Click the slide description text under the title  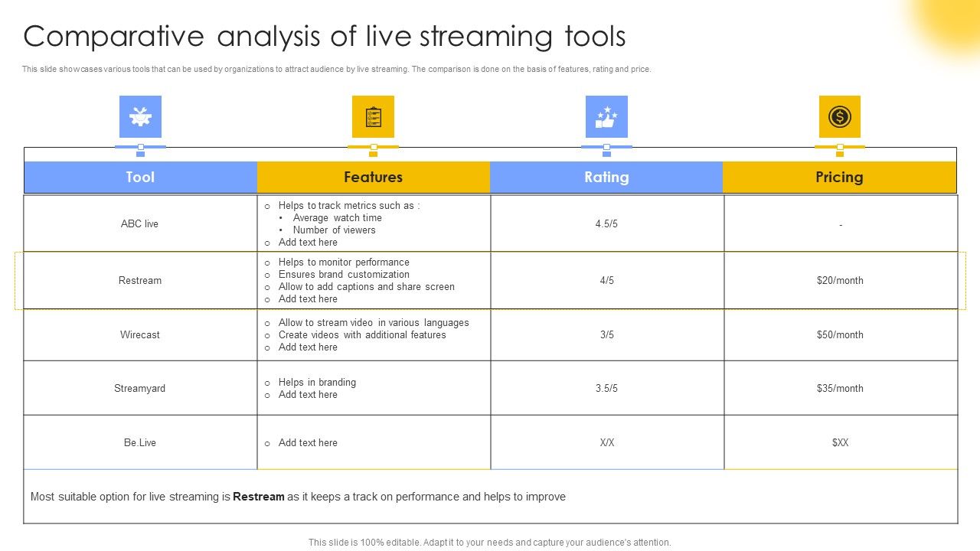[337, 69]
